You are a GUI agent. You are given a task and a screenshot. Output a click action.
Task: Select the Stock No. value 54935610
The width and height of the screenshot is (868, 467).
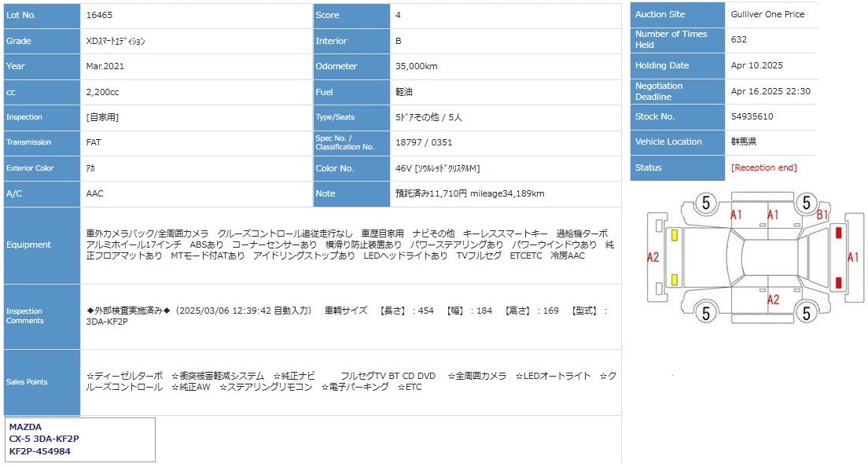pos(752,116)
